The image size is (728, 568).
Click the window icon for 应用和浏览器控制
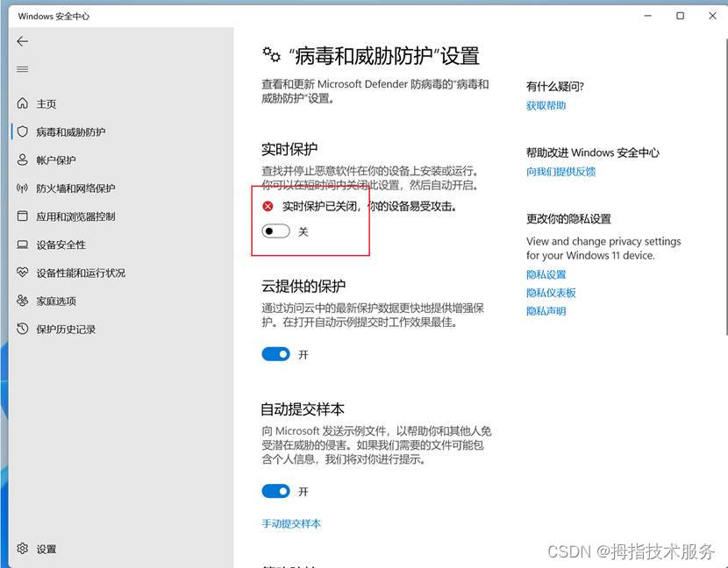click(22, 216)
